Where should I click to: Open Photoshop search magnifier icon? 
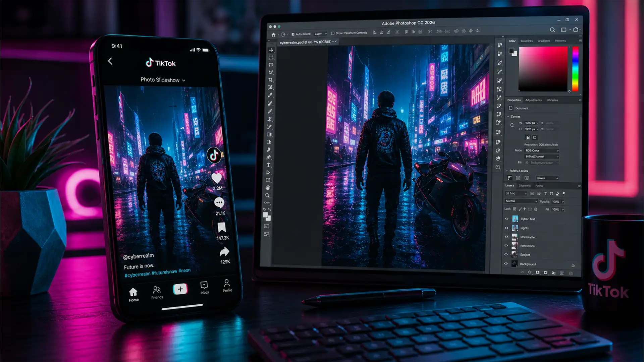pos(552,30)
